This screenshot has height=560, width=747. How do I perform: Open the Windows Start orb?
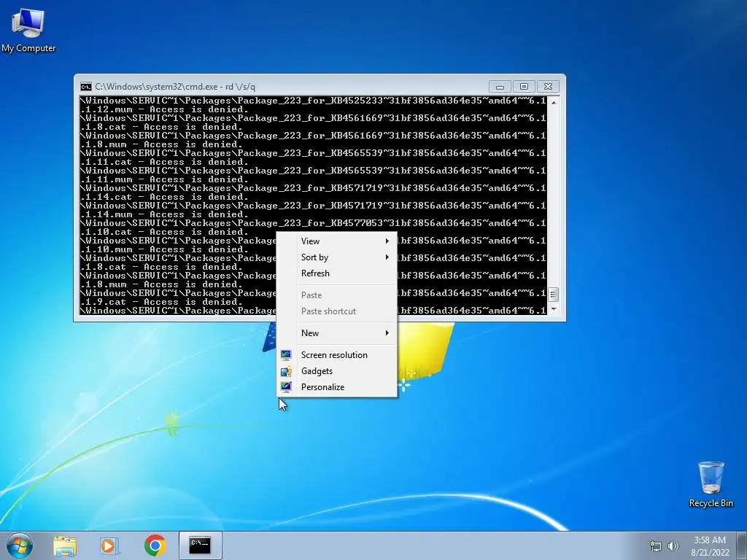pyautogui.click(x=20, y=545)
